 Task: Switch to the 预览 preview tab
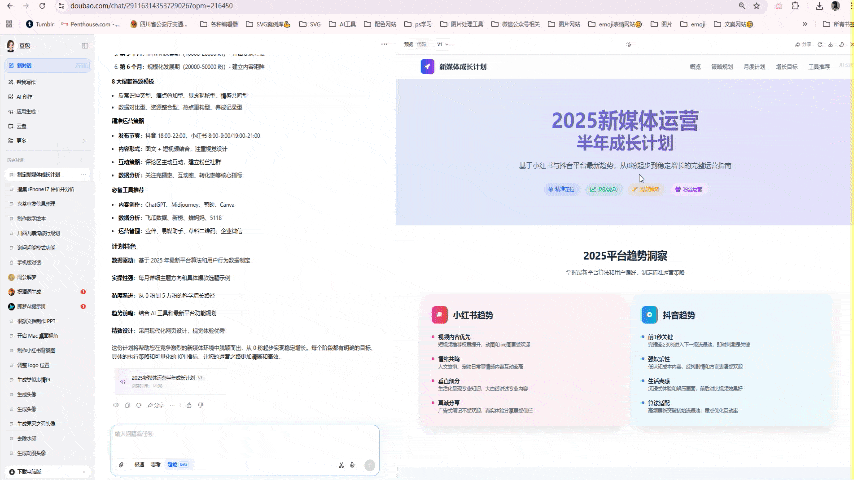408,44
